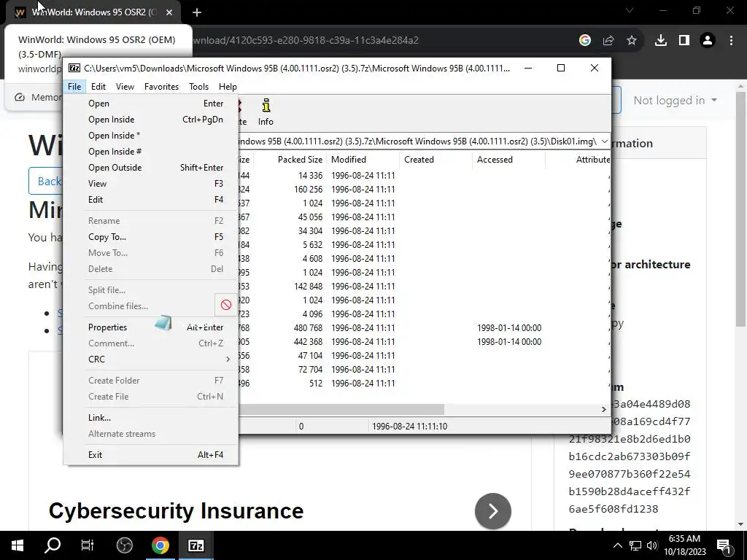
Task: Click the network tray icon
Action: [x=635, y=545]
